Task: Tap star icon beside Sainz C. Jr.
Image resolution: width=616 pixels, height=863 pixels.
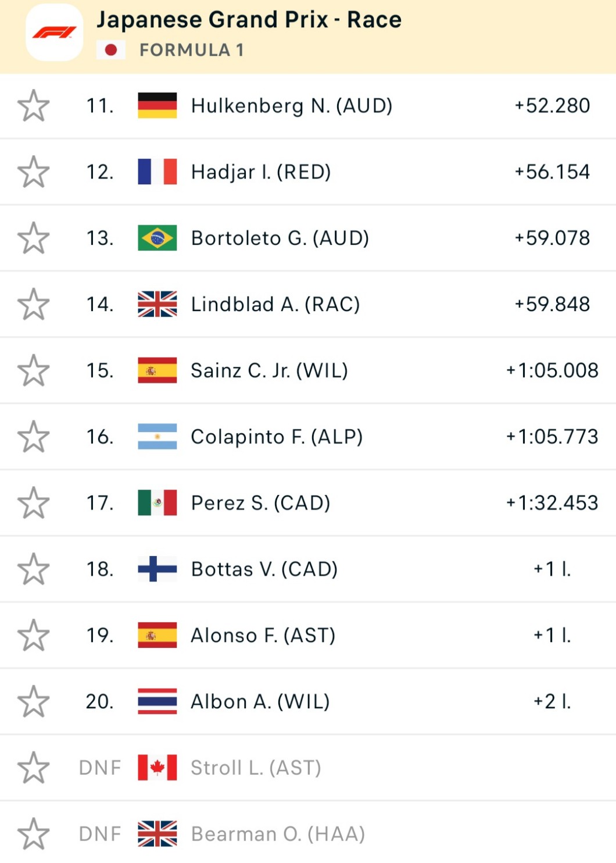Action: [33, 371]
